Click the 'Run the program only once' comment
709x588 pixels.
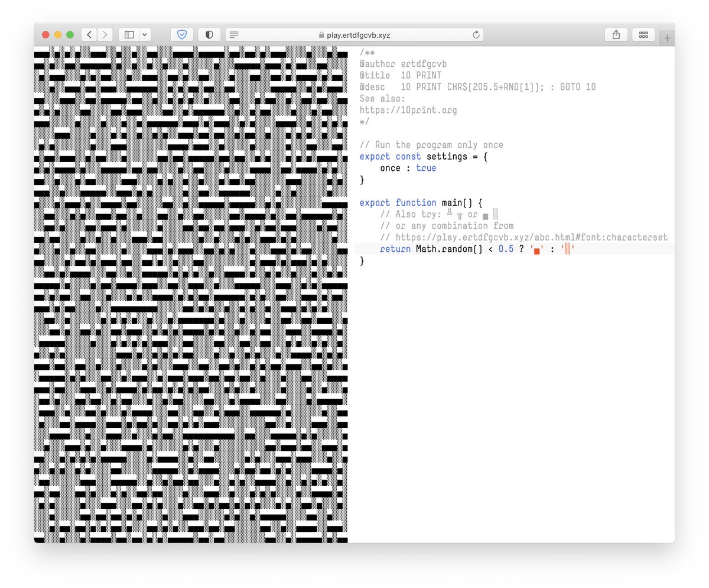click(x=431, y=145)
